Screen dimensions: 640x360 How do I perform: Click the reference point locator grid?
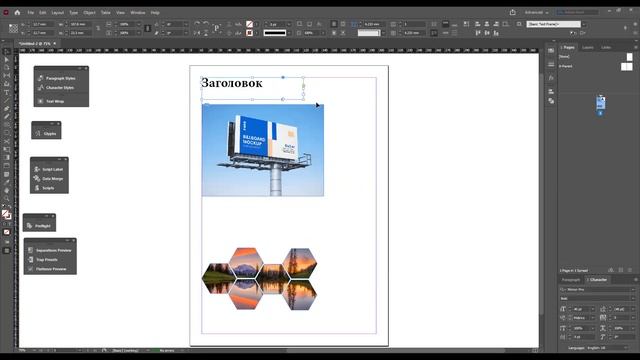(13, 28)
